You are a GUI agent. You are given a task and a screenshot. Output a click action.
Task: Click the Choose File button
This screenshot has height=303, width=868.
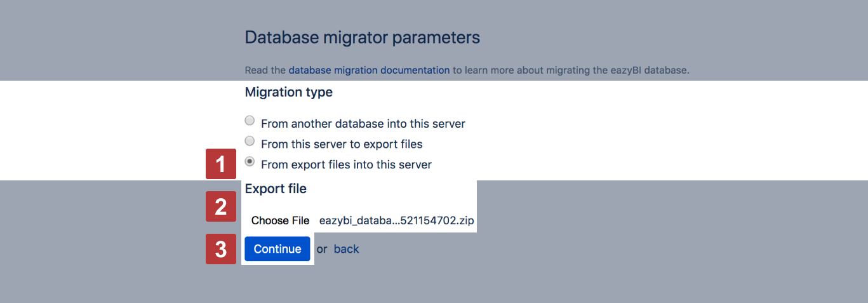pos(280,220)
